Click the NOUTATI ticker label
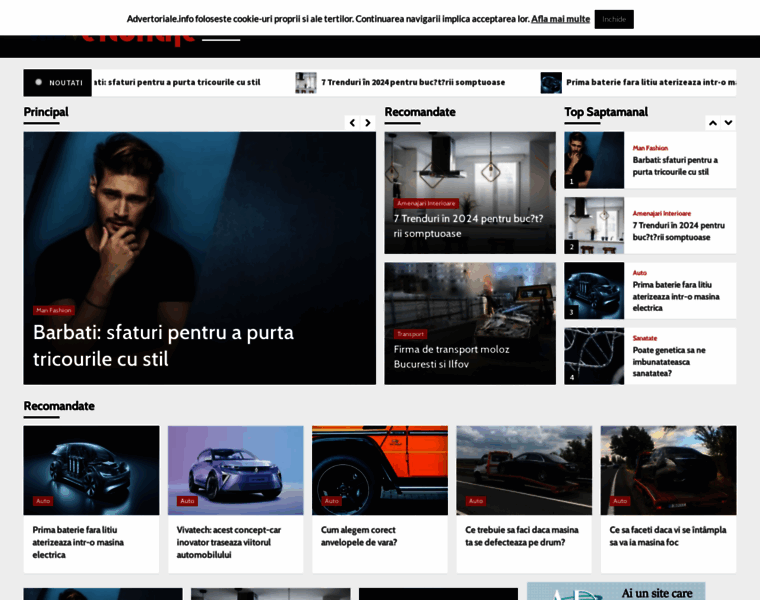 (57, 82)
